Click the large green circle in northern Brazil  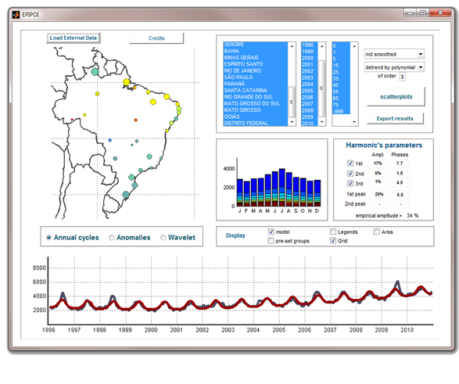95,71
